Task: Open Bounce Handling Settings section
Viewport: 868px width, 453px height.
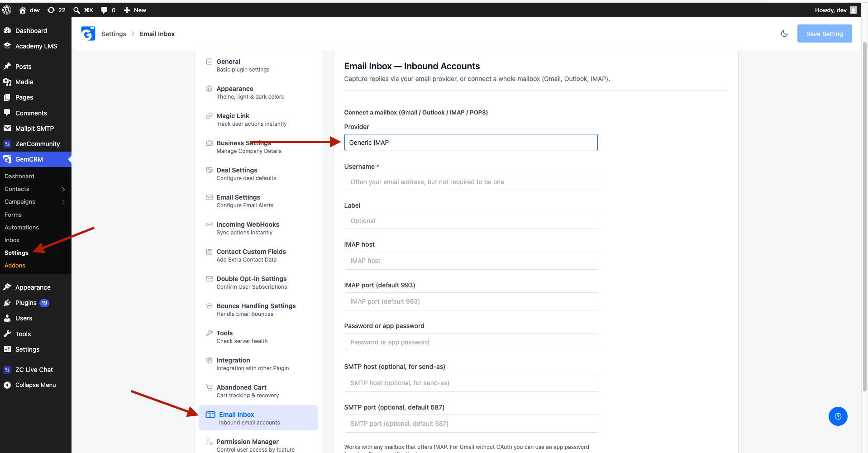Action: click(x=258, y=310)
